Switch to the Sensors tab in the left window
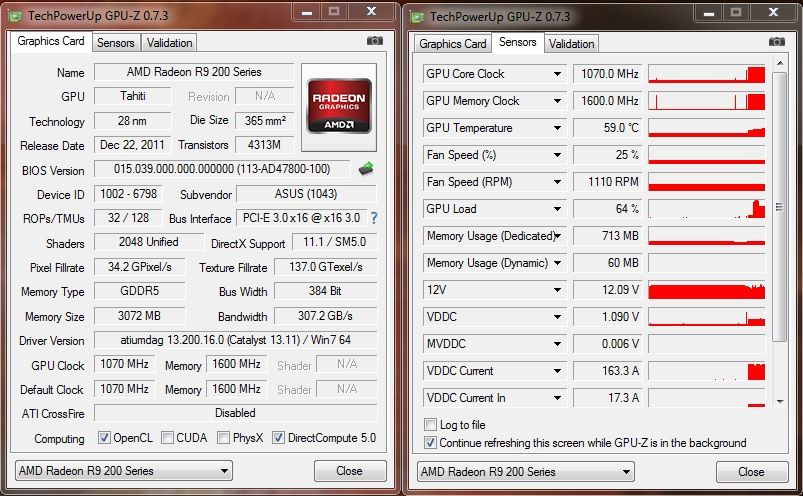803x496 pixels. point(115,43)
